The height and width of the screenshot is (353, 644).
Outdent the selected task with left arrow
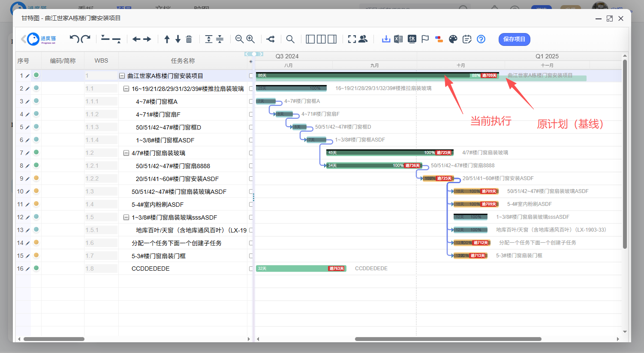(x=136, y=39)
